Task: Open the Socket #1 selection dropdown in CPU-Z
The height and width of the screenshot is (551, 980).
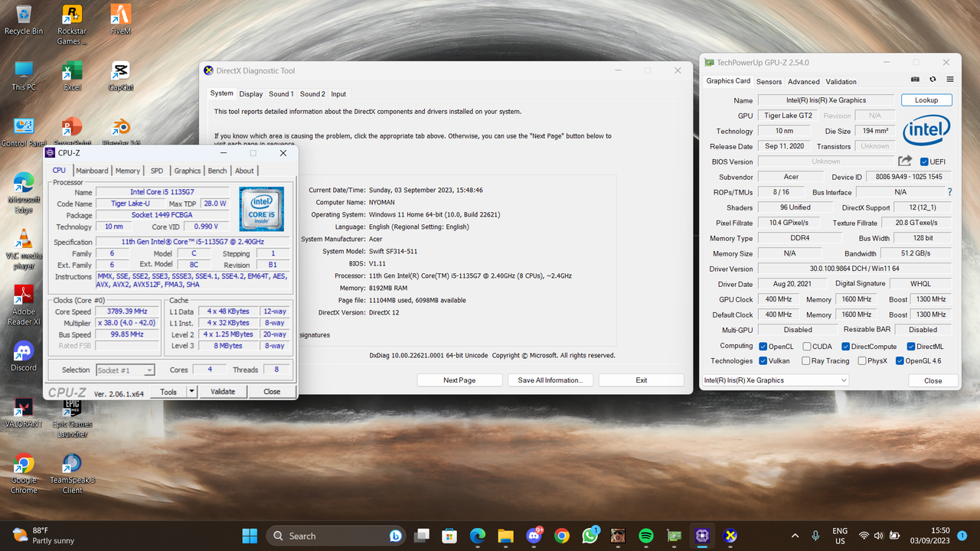Action: [126, 370]
